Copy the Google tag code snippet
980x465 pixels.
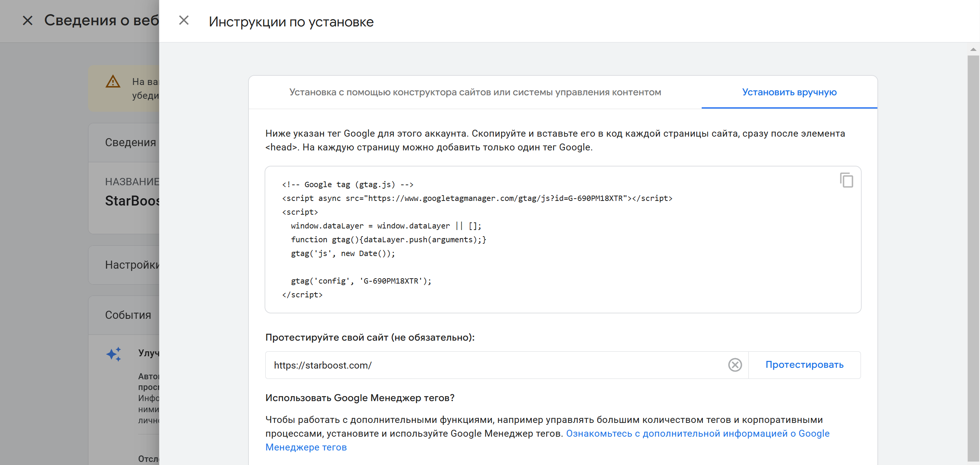click(846, 180)
